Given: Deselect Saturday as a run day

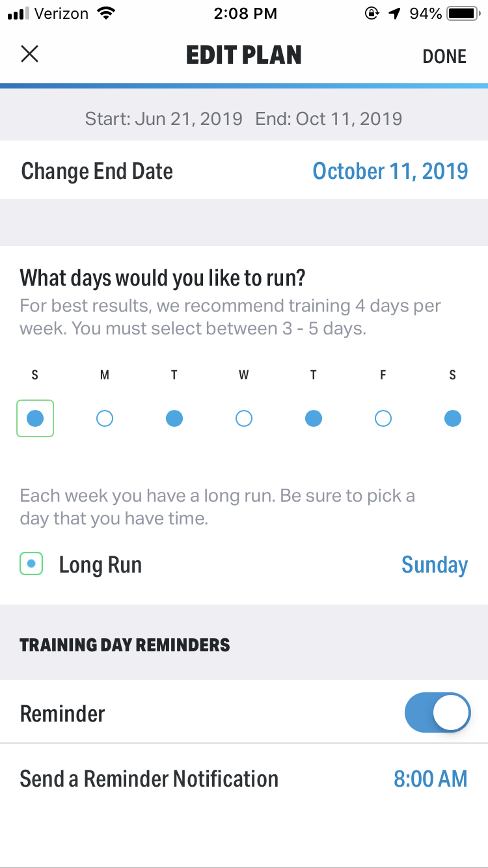Looking at the screenshot, I should 453,418.
